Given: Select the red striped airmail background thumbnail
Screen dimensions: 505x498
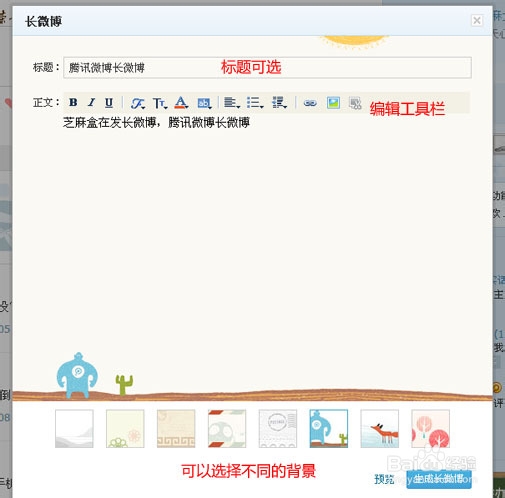Looking at the screenshot, I should click(x=227, y=429).
